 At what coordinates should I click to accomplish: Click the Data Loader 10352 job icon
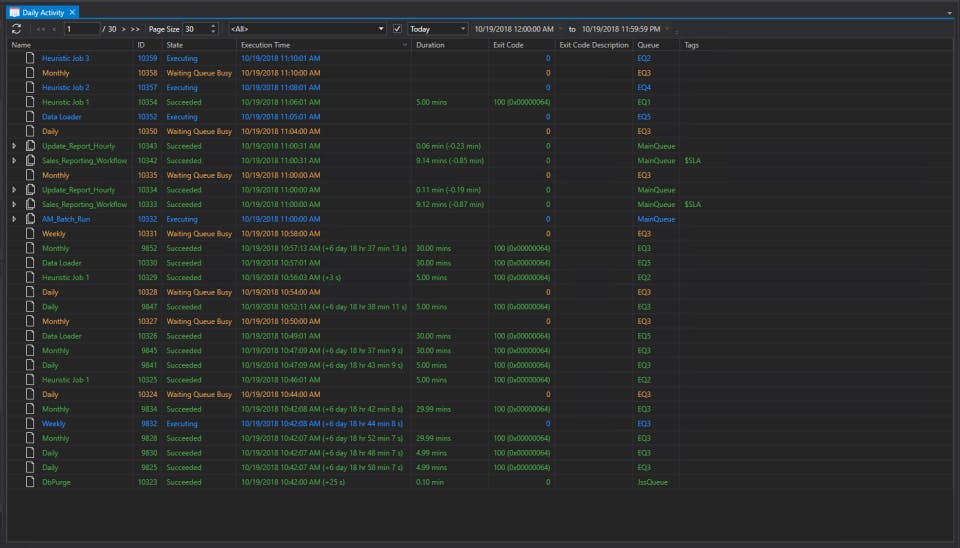pyautogui.click(x=30, y=117)
